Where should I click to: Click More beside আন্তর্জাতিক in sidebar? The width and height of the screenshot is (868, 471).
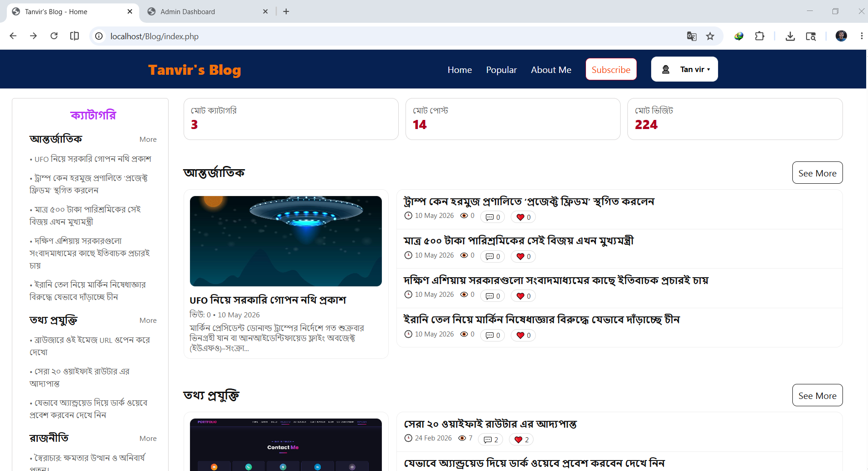[x=148, y=140]
